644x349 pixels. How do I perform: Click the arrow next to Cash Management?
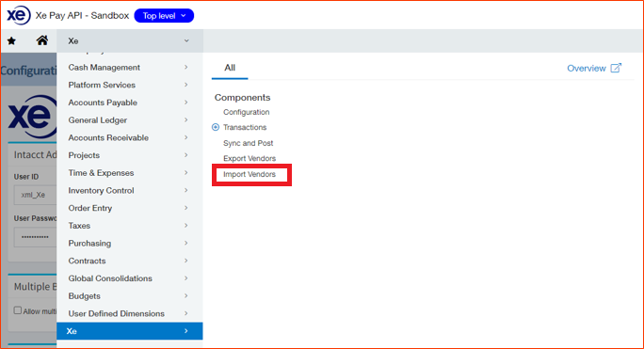(186, 67)
